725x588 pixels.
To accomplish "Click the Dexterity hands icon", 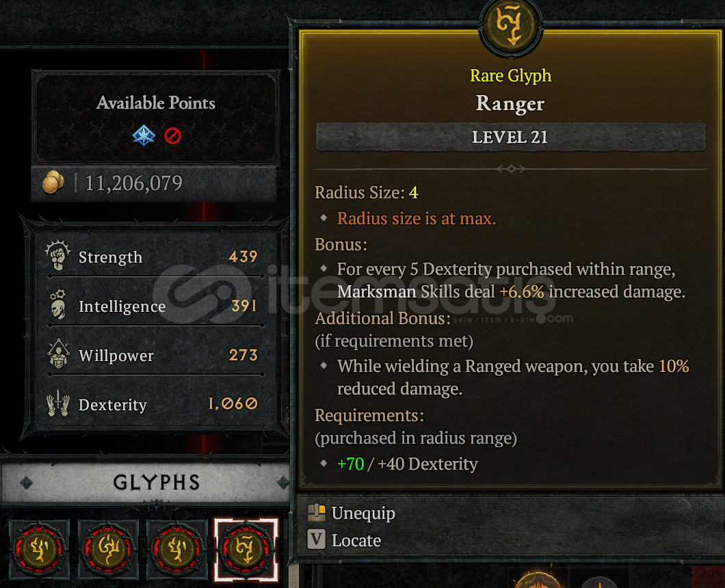I will pyautogui.click(x=58, y=403).
